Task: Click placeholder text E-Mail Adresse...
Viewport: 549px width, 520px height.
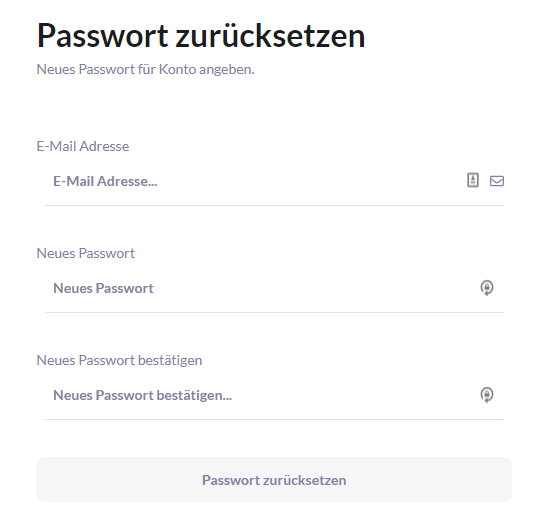Action: [105, 181]
